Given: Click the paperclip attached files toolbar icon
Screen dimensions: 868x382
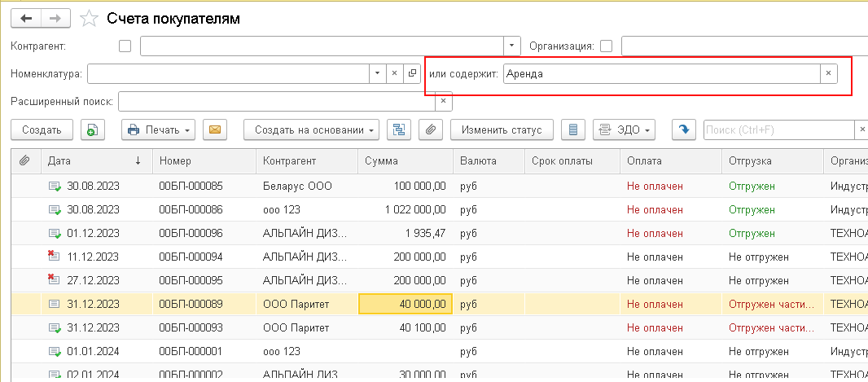Looking at the screenshot, I should (430, 130).
